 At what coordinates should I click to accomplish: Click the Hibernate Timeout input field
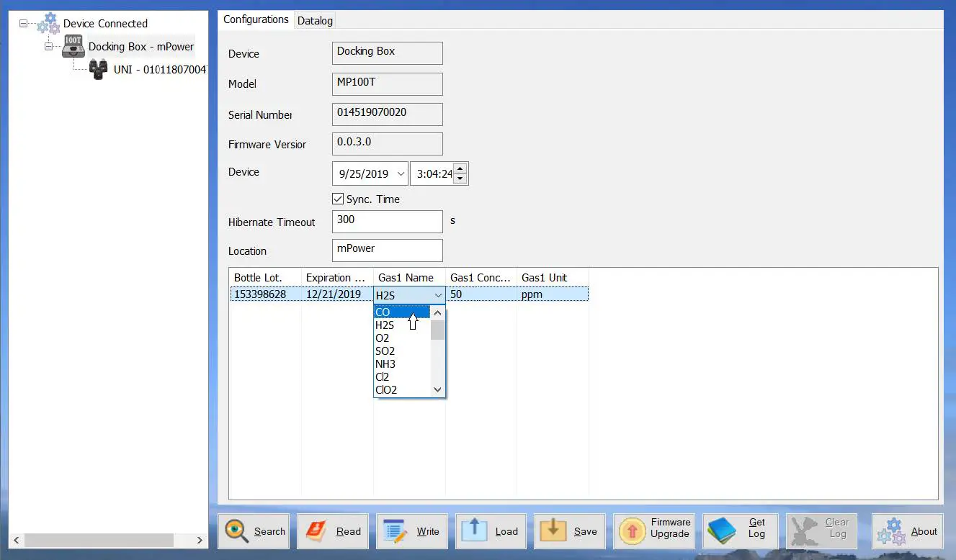click(387, 222)
